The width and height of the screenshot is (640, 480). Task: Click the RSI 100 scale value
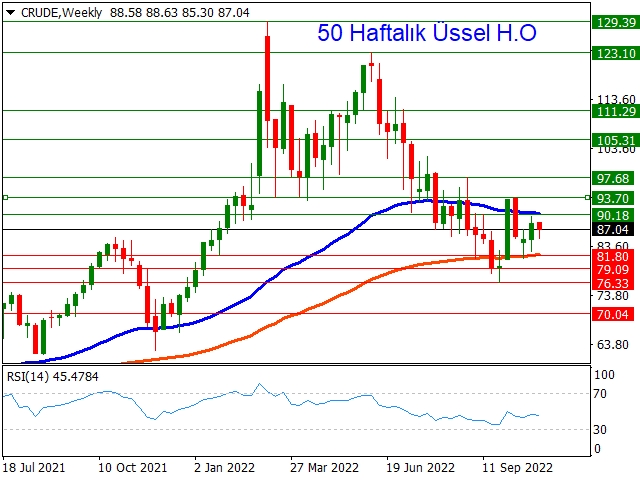604,375
